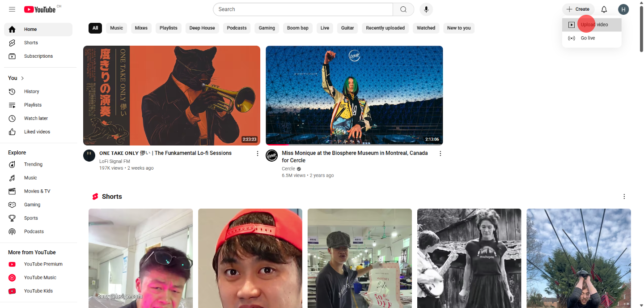Open the Cercle channel link
The height and width of the screenshot is (308, 644).
point(288,169)
